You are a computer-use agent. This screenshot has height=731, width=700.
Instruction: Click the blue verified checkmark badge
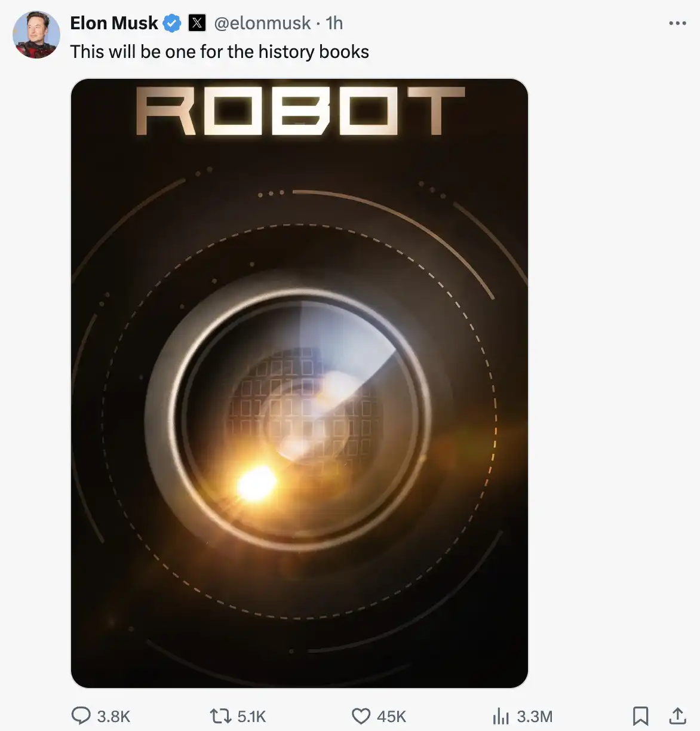[x=172, y=23]
